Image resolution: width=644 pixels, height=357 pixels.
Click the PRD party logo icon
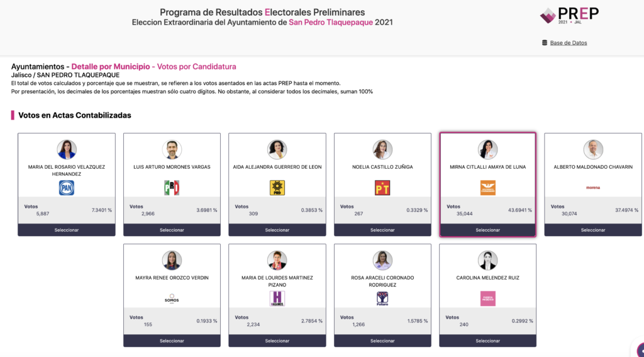click(277, 188)
